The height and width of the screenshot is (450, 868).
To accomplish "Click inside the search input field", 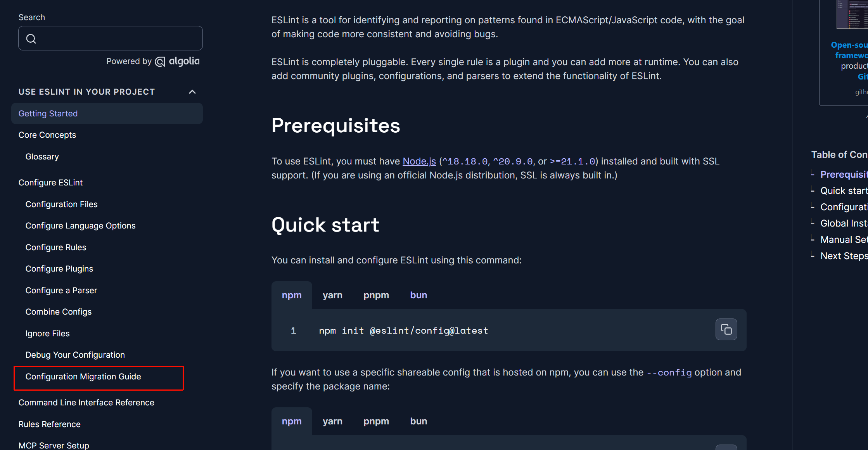I will point(116,38).
